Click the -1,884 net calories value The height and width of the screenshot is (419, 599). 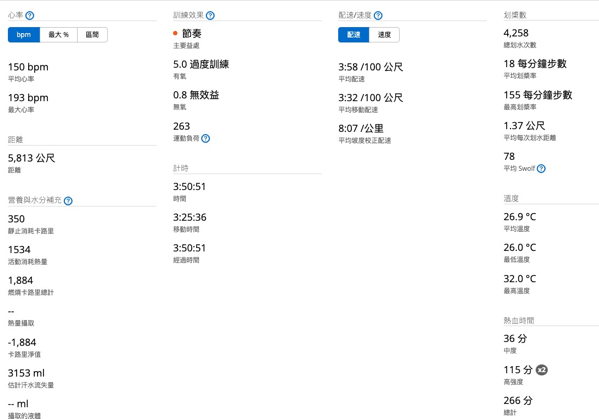pos(22,342)
